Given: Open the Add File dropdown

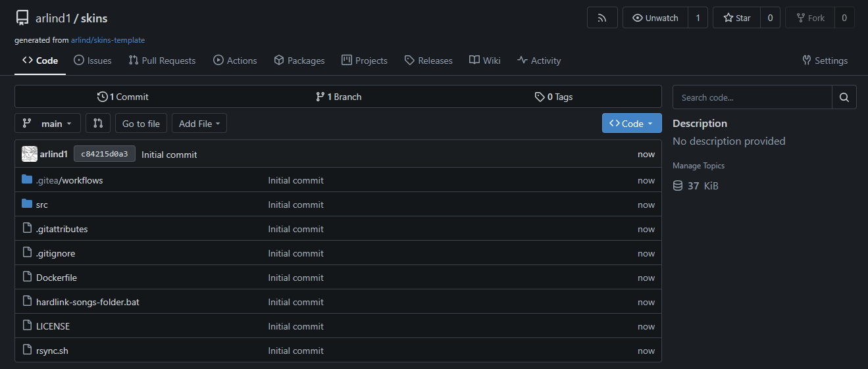Looking at the screenshot, I should coord(199,123).
